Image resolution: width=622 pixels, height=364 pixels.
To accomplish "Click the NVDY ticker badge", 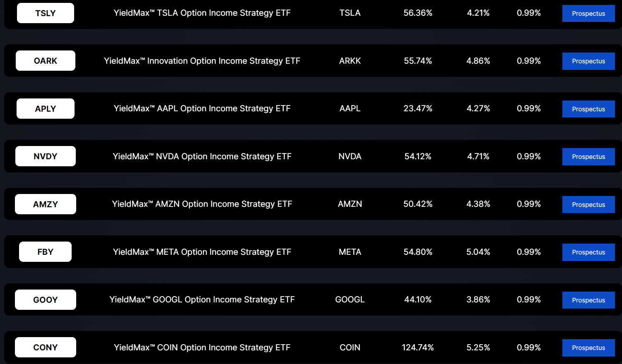I will [x=45, y=156].
